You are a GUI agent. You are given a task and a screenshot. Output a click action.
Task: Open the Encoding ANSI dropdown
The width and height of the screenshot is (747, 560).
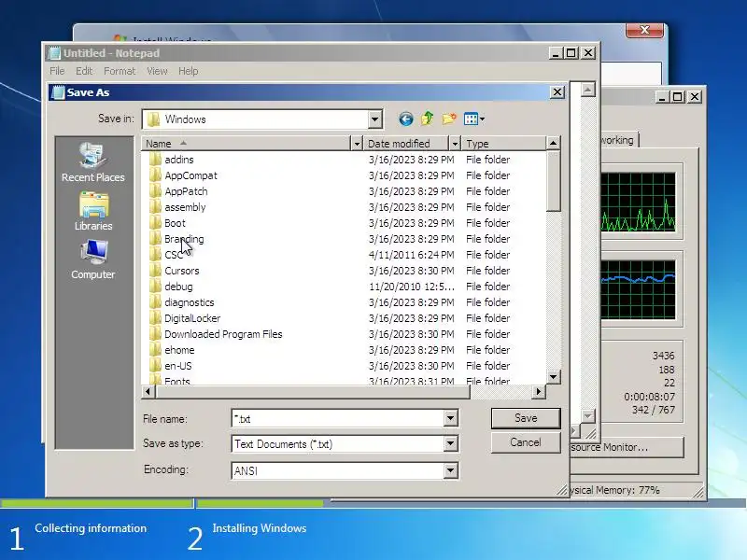click(450, 470)
